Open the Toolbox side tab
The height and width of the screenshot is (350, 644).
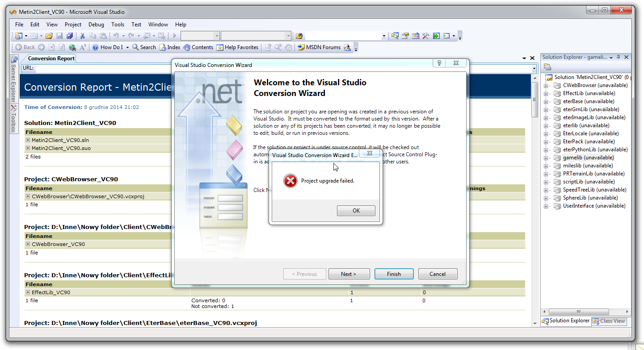point(13,119)
